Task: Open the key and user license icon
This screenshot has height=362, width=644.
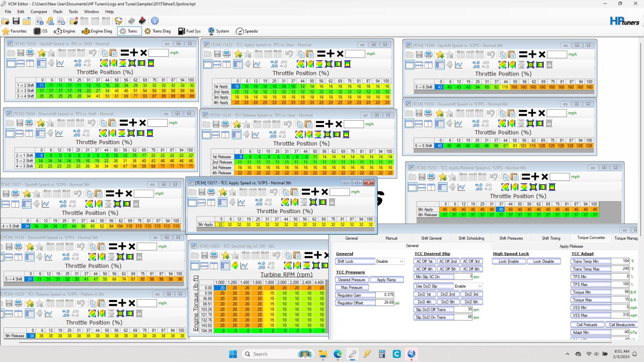Action: [50, 21]
